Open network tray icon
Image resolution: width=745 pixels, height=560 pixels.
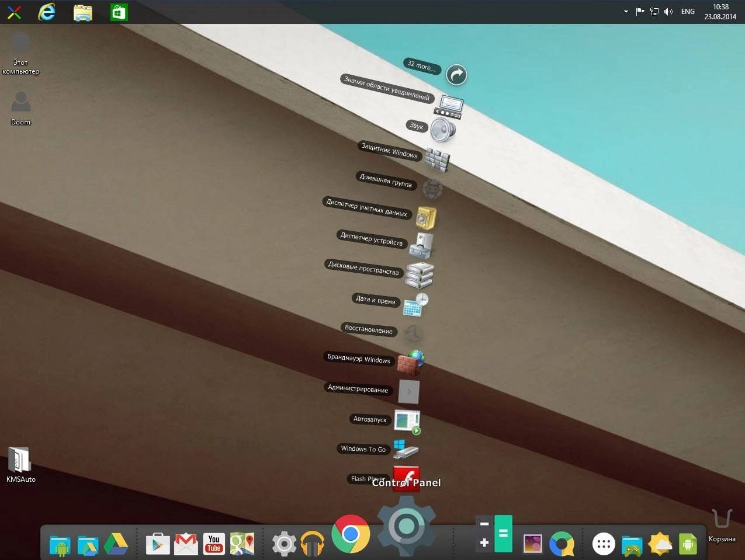pyautogui.click(x=654, y=12)
